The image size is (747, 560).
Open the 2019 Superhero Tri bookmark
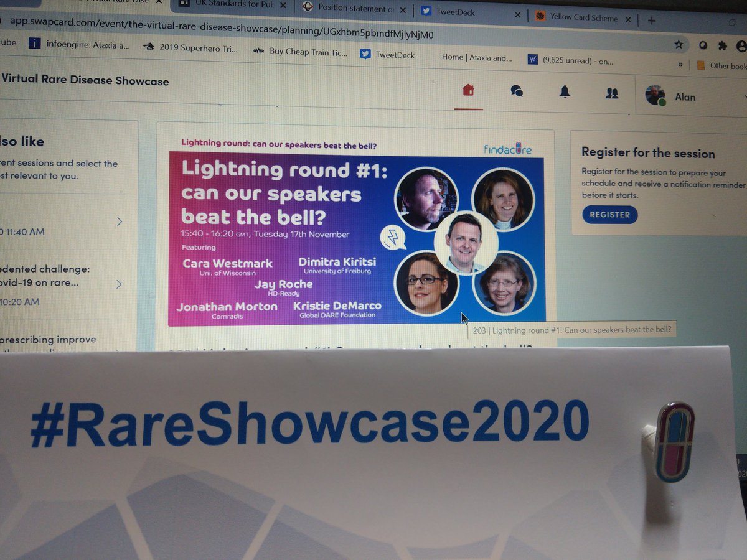click(190, 47)
